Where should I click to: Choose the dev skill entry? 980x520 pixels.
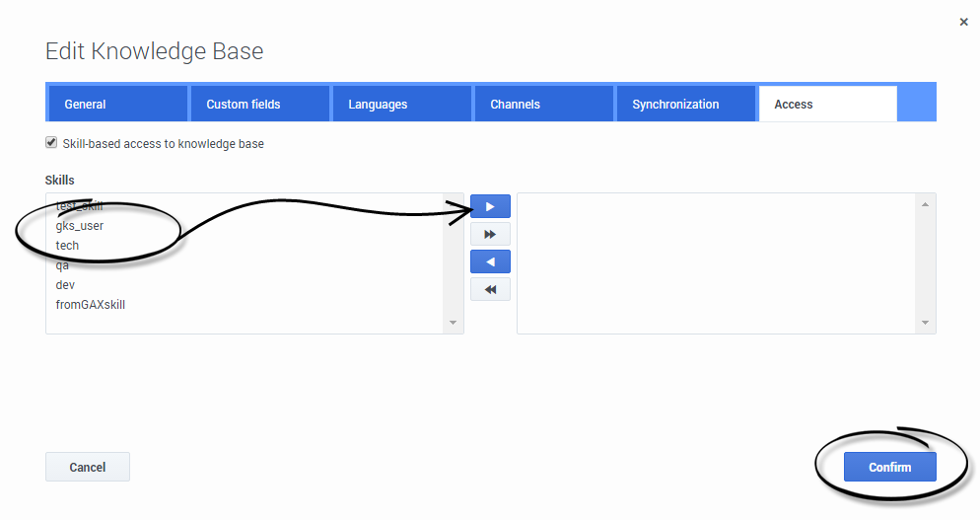(65, 285)
